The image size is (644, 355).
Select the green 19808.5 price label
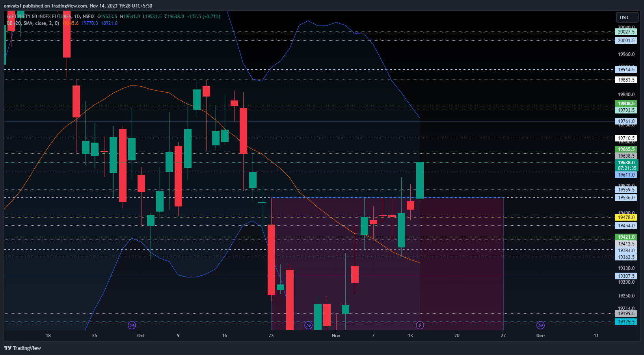[x=626, y=104]
